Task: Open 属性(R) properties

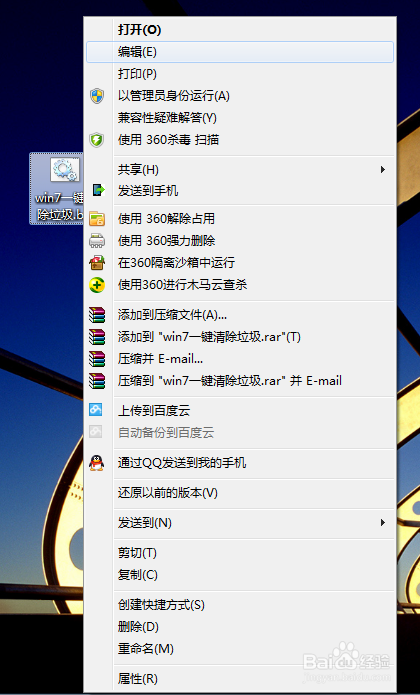Action: pos(240,679)
